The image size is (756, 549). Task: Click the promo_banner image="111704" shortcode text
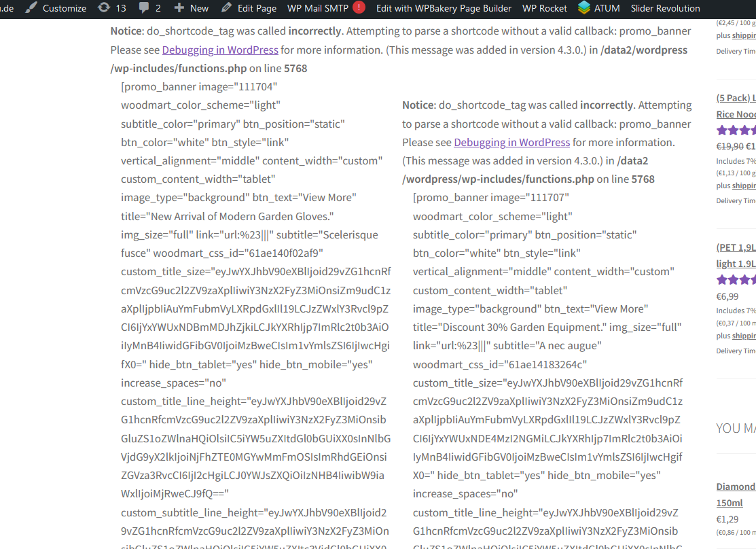tap(199, 87)
